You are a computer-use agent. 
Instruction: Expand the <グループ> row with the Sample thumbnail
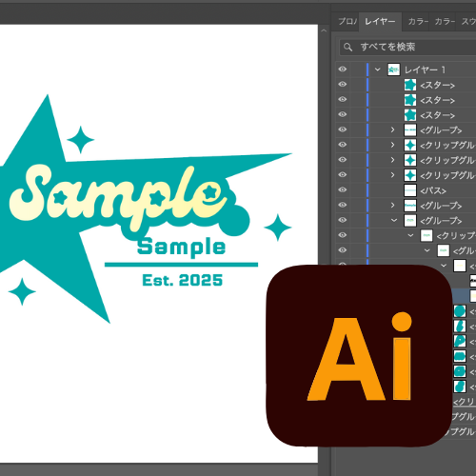point(392,205)
